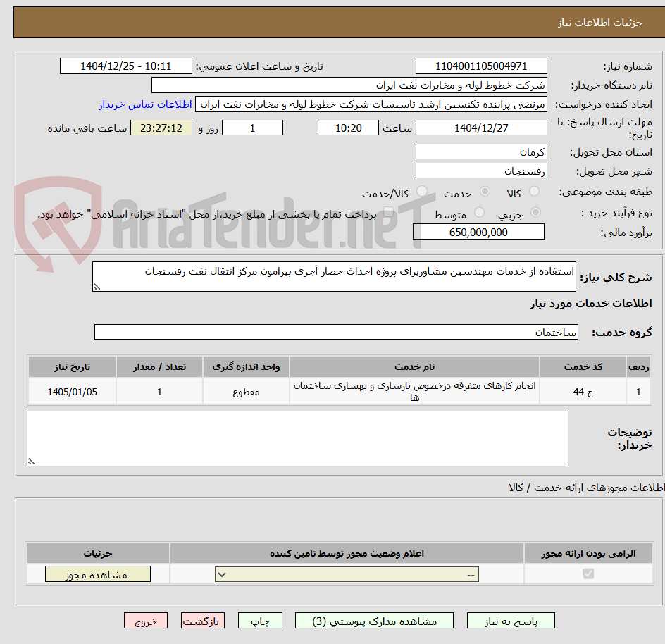Open مشاهده مدارک پیوستی (3) attachments
The height and width of the screenshot is (644, 665).
pos(374,621)
